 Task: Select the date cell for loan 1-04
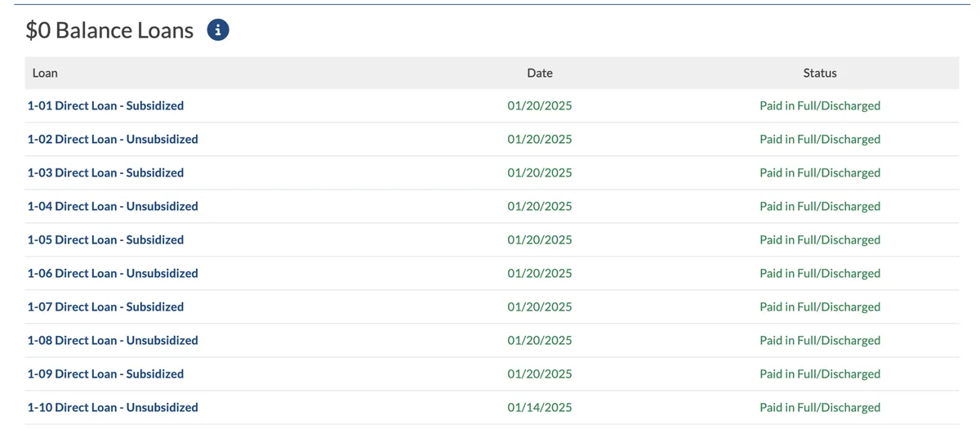540,206
